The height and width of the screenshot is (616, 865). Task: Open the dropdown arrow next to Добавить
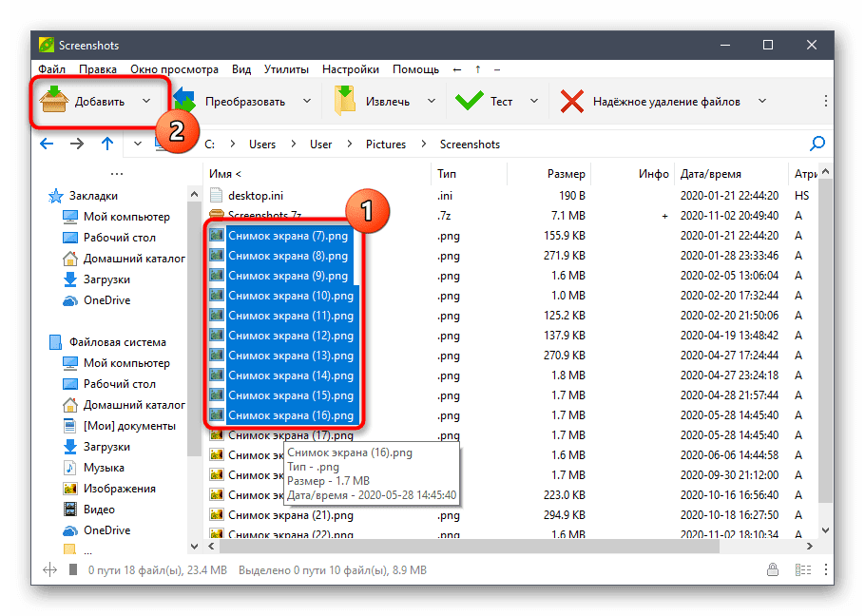point(145,101)
